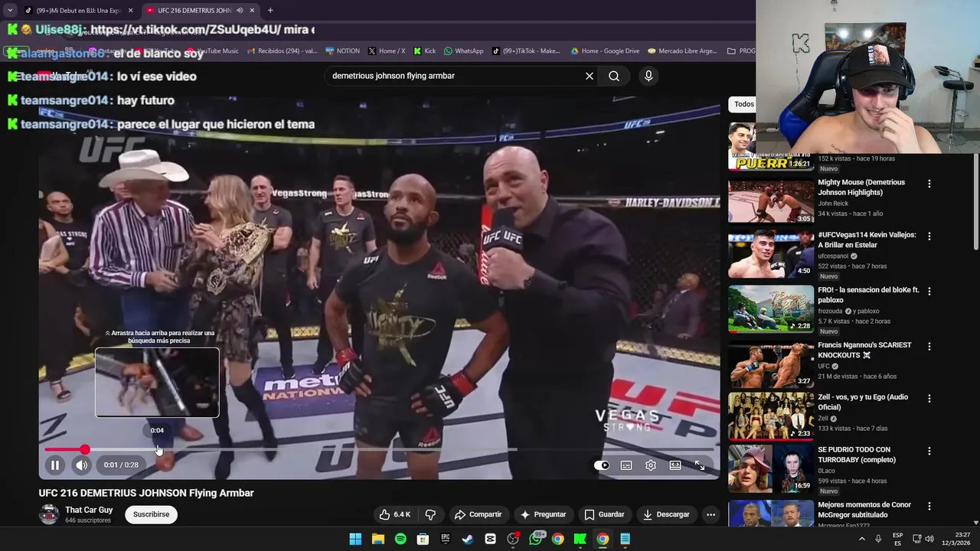Viewport: 980px width, 551px height.
Task: Dislike the video
Action: coord(430,514)
